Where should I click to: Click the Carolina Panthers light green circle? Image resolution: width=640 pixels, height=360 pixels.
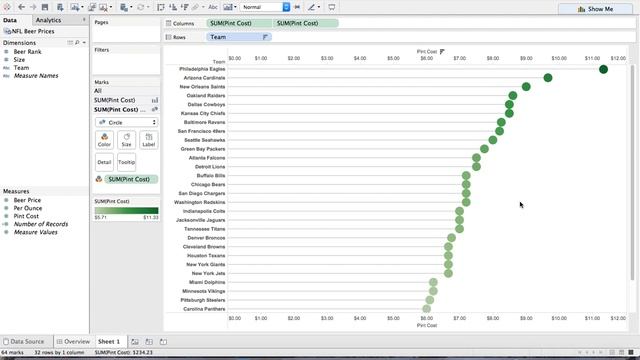(427, 309)
